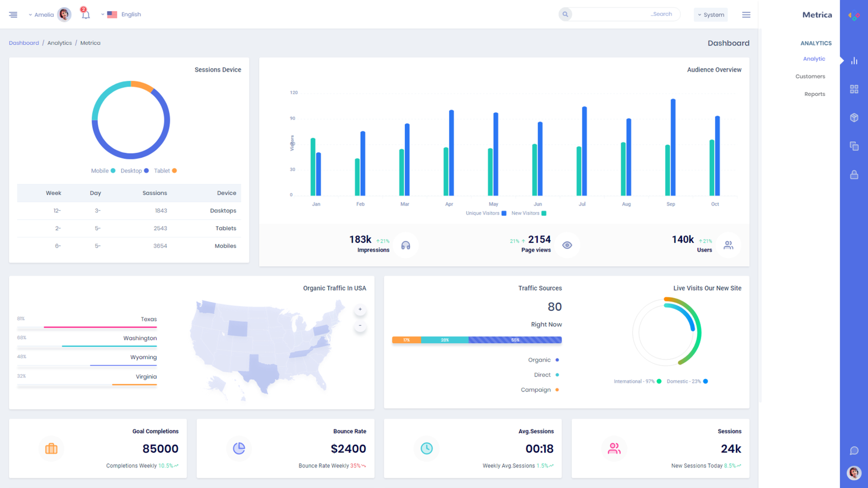Select the Tablets table row

coord(129,228)
